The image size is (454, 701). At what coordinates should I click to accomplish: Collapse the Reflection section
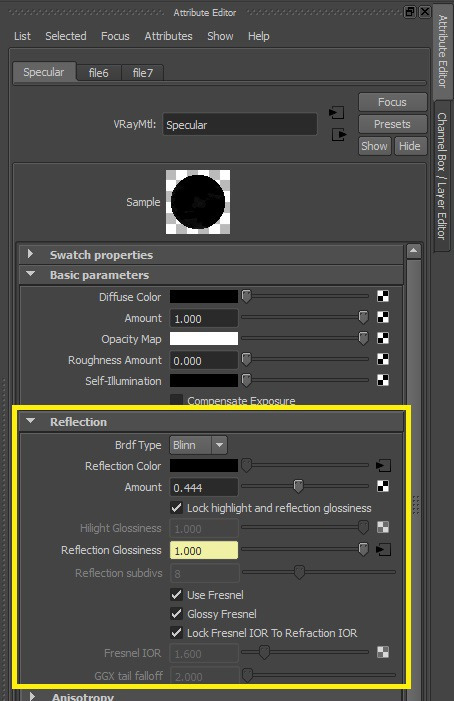(x=30, y=421)
